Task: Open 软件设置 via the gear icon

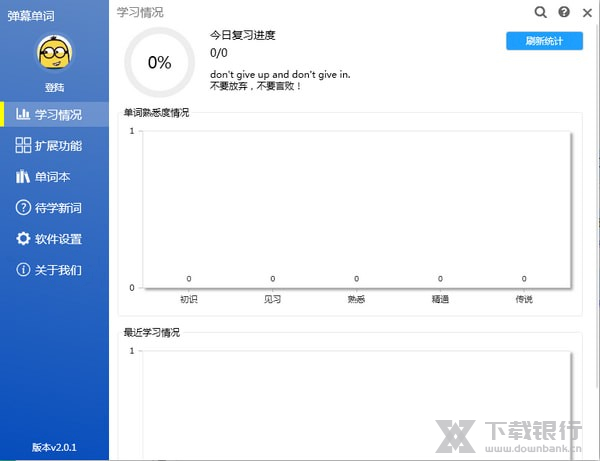Action: (x=23, y=239)
